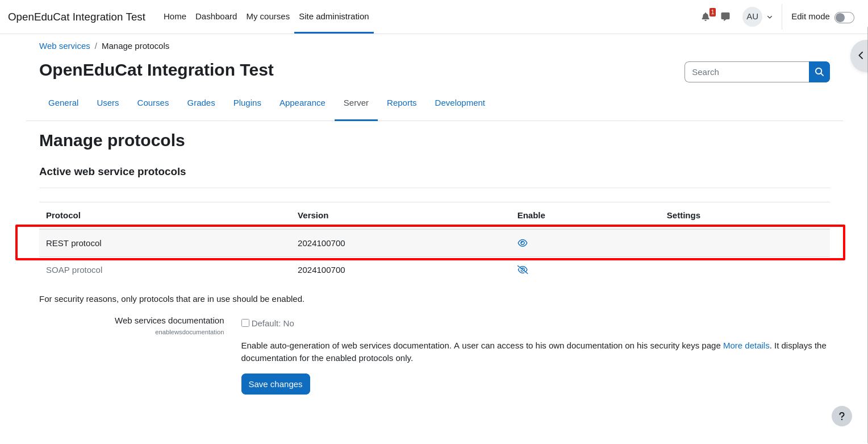The height and width of the screenshot is (444, 868).
Task: Click the Active web service protocols heading
Action: [x=112, y=172]
